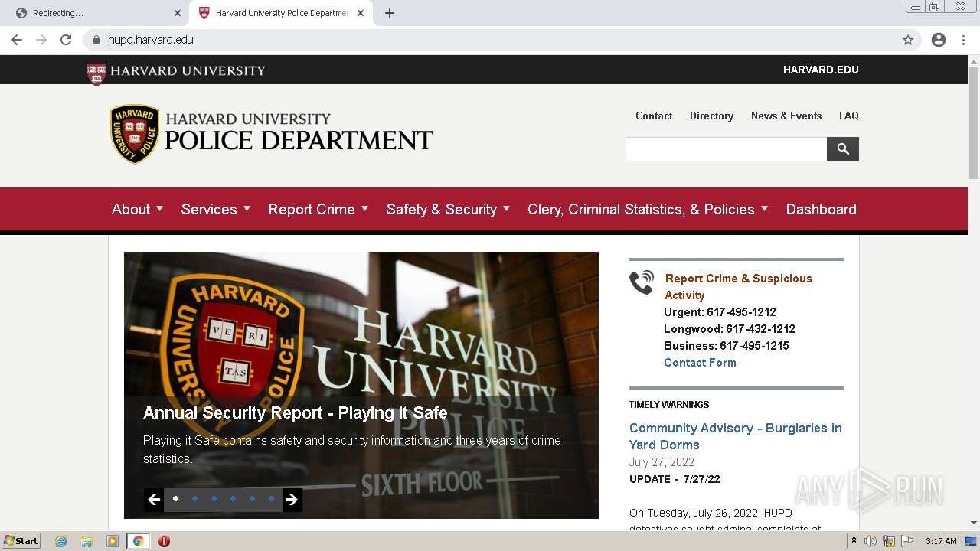Close the Harvard University Police Department tab

(x=361, y=13)
